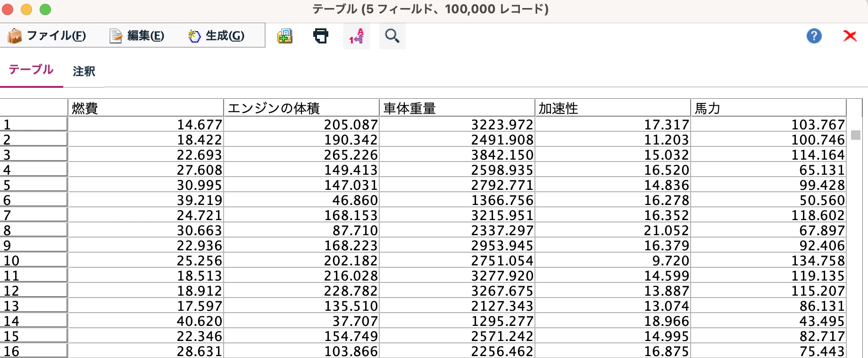Click cell value 99.428
The image size is (868, 358).
(822, 185)
